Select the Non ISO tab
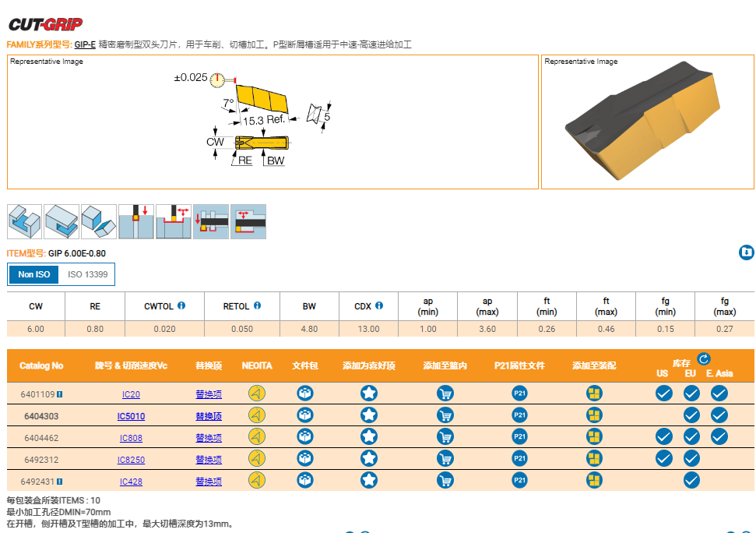 tap(33, 274)
